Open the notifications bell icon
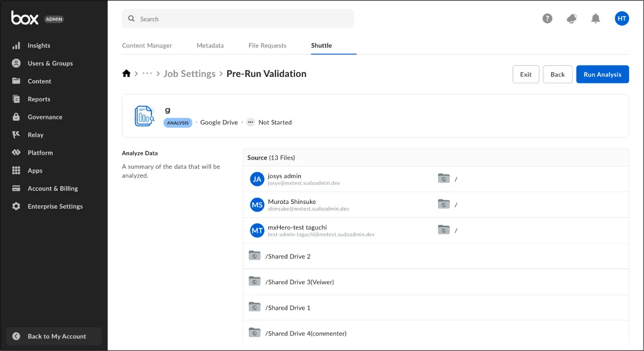 click(596, 18)
